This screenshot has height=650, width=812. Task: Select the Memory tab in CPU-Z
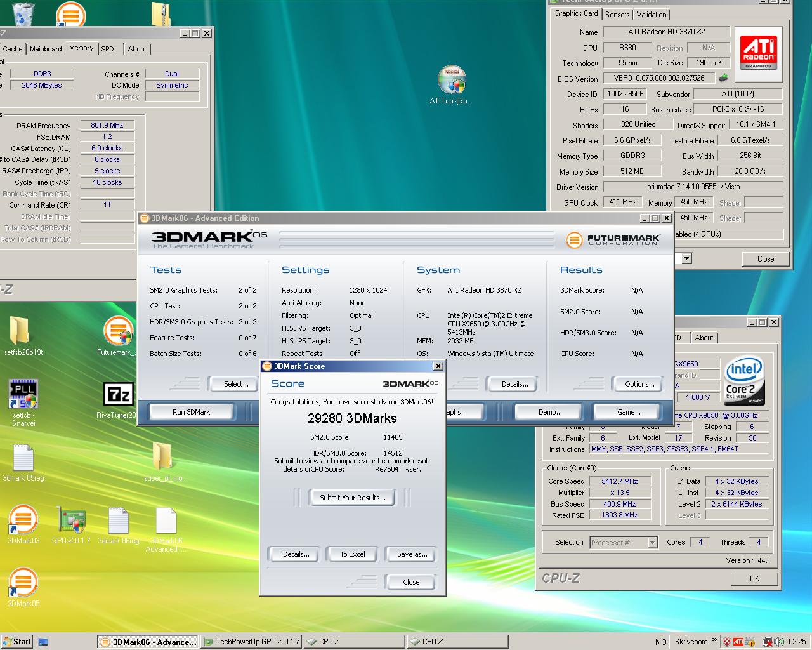coord(81,48)
